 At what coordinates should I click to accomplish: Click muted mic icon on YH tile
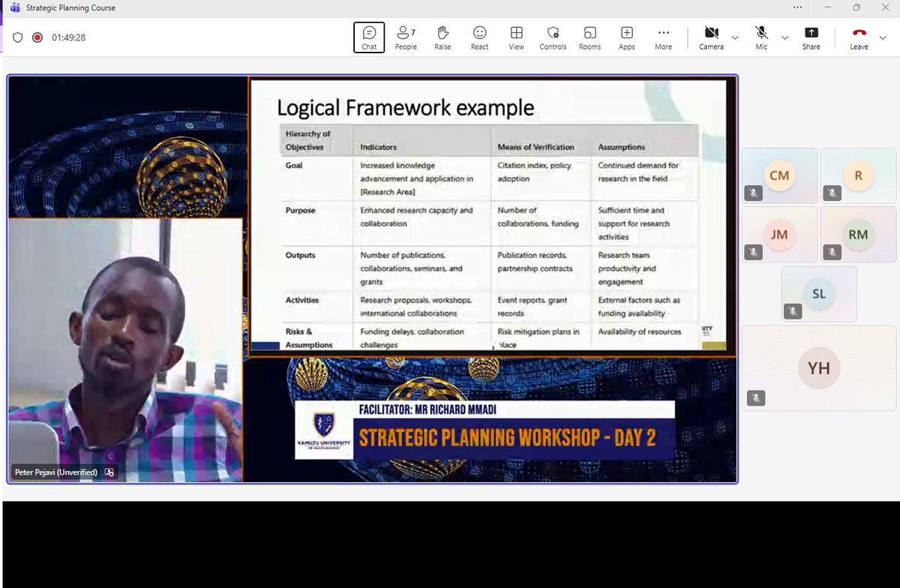755,399
